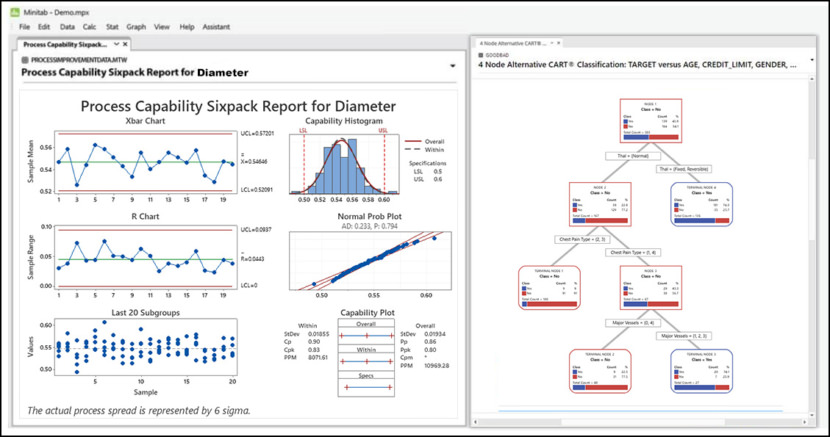The height and width of the screenshot is (437, 830).
Task: Open the CART Classification output options arrow
Action: pos(813,60)
